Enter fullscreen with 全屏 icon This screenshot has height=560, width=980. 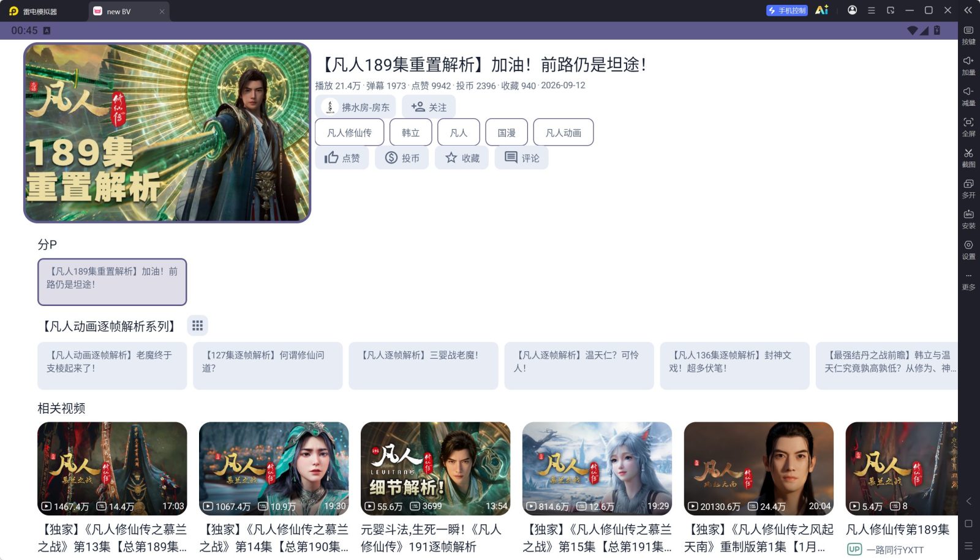click(968, 127)
